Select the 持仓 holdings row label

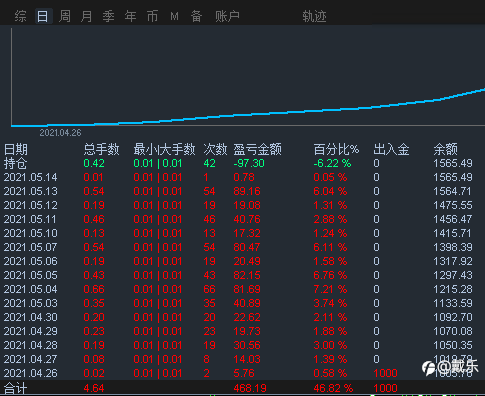pos(16,163)
